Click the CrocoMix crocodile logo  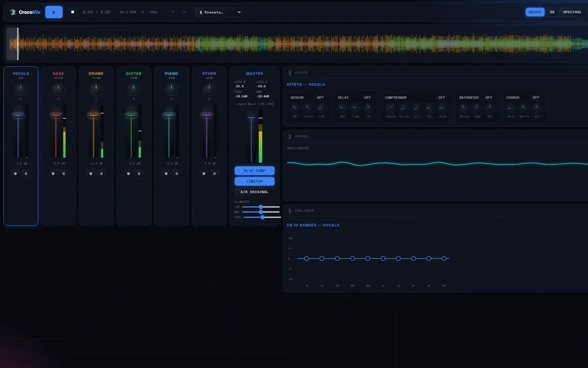(13, 12)
